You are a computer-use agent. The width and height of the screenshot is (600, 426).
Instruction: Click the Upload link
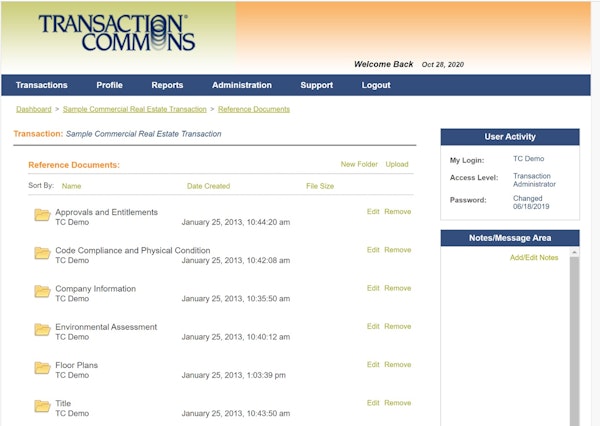pyautogui.click(x=397, y=164)
